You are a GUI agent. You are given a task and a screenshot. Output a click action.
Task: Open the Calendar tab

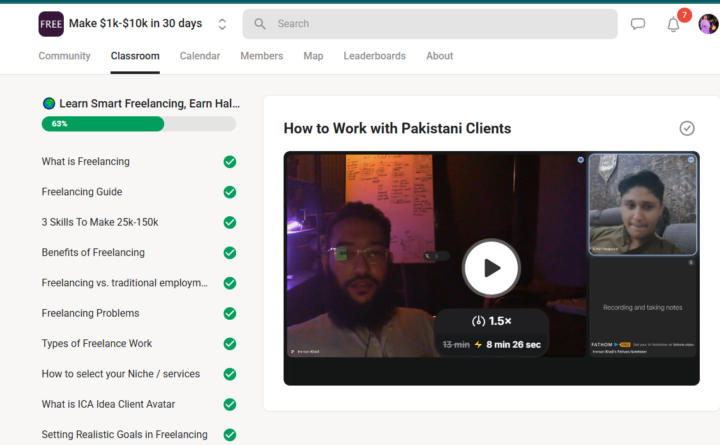coord(200,56)
